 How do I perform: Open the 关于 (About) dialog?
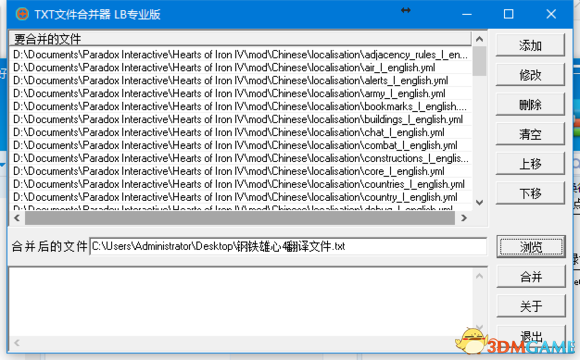[x=531, y=306]
